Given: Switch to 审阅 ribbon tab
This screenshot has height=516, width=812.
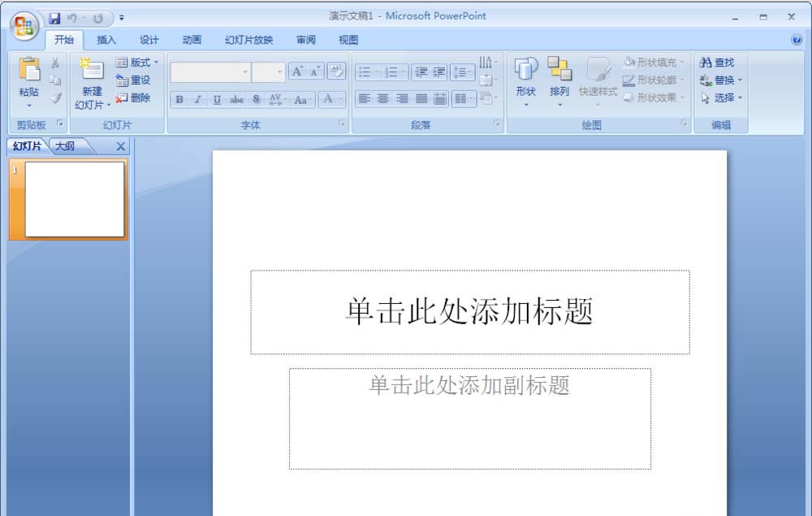Looking at the screenshot, I should [306, 40].
